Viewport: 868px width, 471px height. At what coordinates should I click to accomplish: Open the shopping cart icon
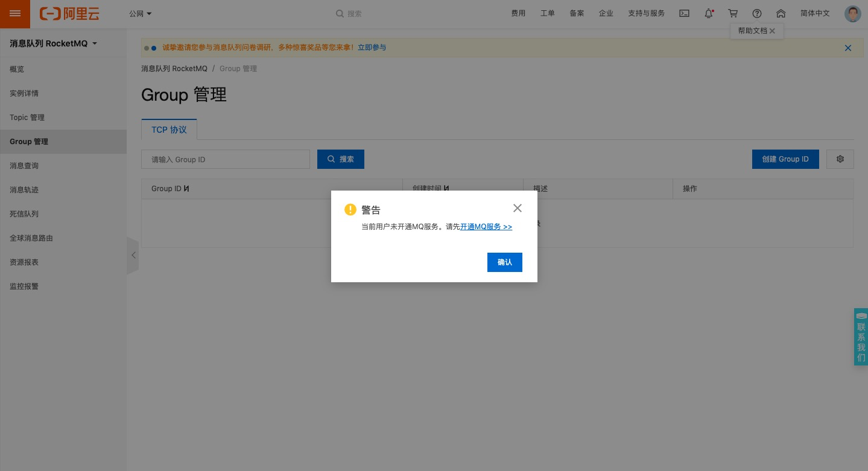pos(733,13)
